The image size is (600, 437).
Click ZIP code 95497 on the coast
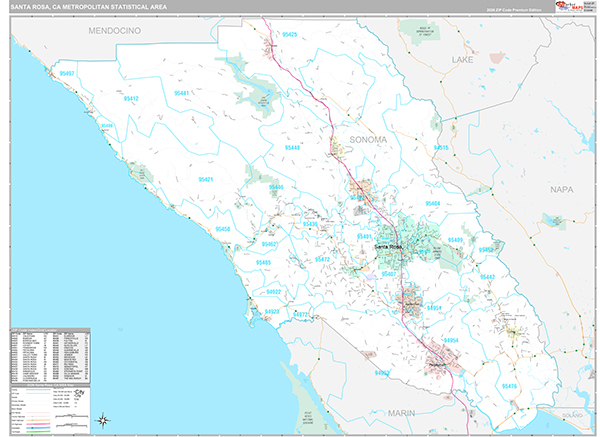(66, 74)
